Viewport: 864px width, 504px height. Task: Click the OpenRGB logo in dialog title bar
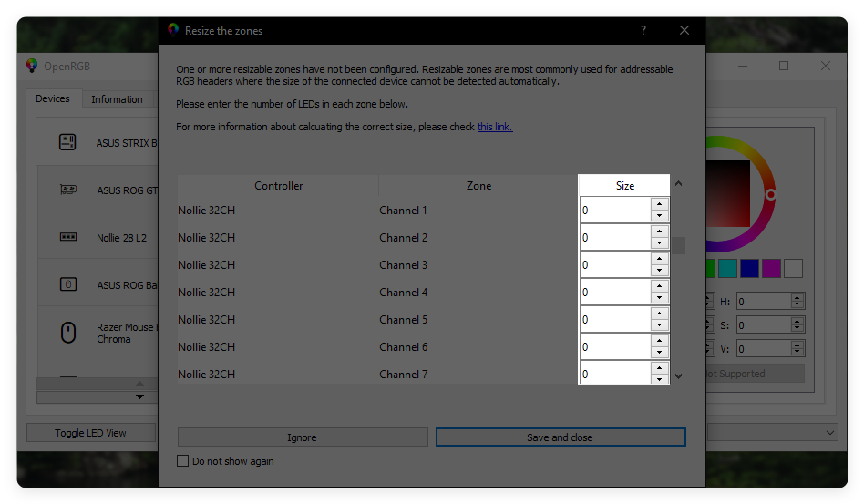[x=173, y=30]
